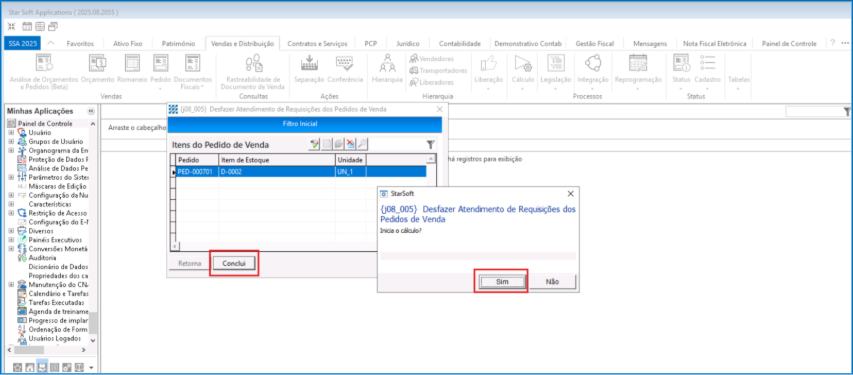Viewport: 853px width, 375px height.
Task: Click the delete row icon in grid toolbar
Action: (x=351, y=144)
